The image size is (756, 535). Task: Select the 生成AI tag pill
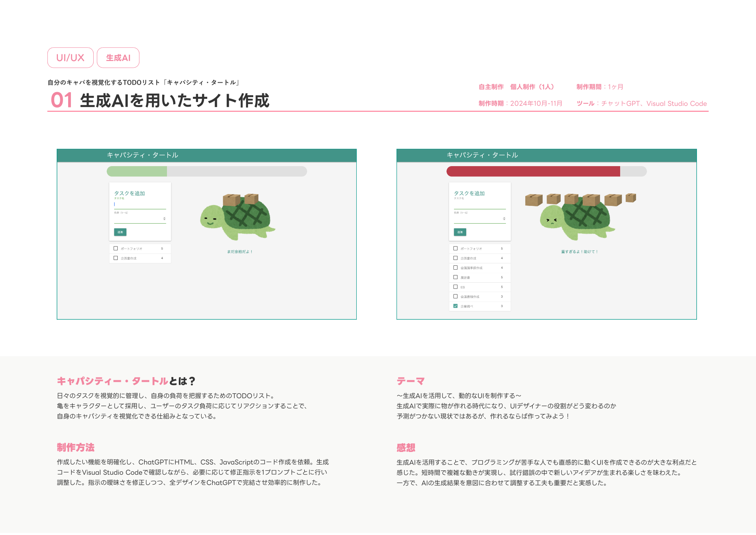coord(118,58)
